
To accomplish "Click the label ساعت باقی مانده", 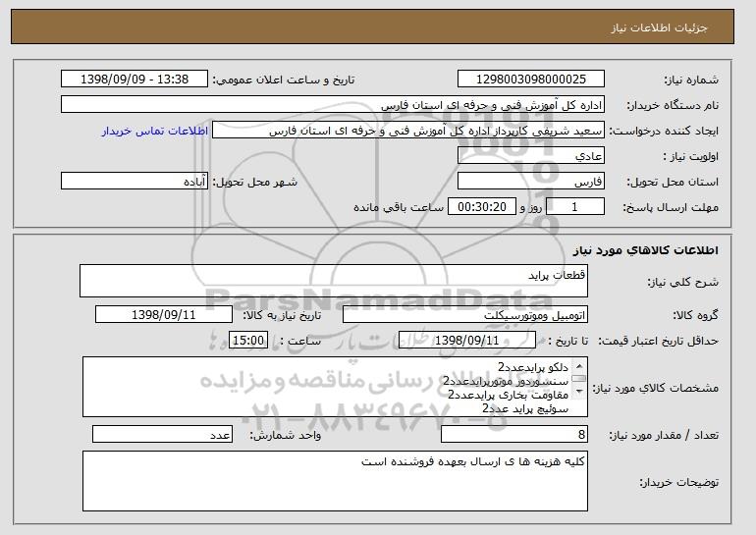I will click(x=399, y=207).
